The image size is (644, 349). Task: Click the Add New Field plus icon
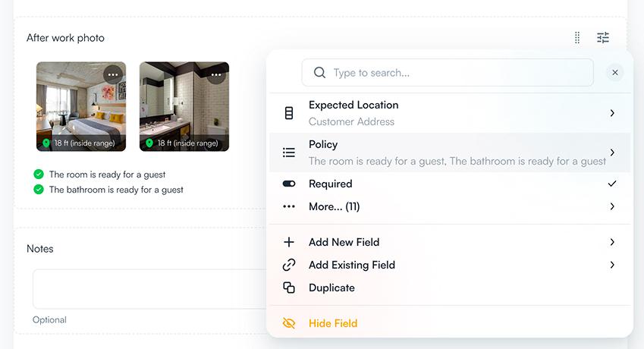[x=289, y=242]
